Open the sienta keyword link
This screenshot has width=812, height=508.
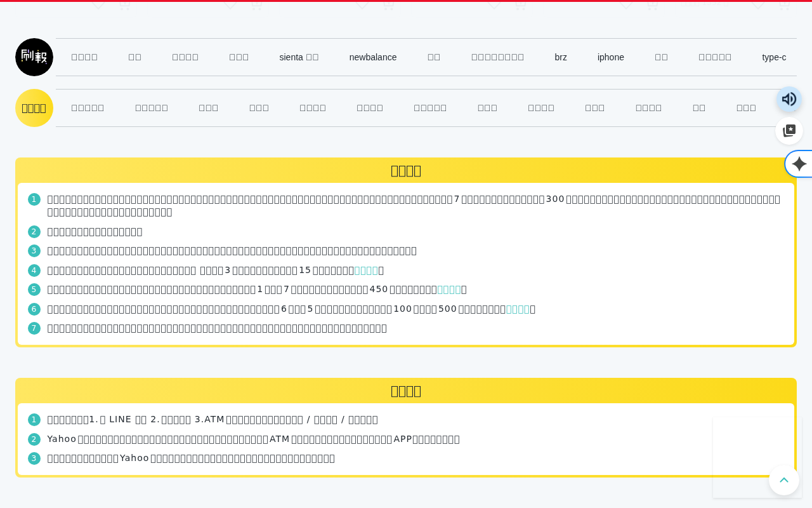(299, 57)
